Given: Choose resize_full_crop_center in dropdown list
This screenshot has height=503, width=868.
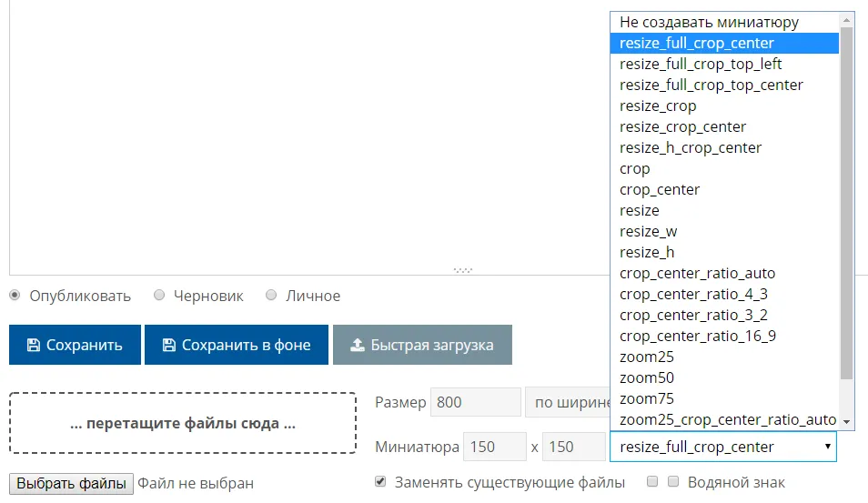Looking at the screenshot, I should point(724,43).
